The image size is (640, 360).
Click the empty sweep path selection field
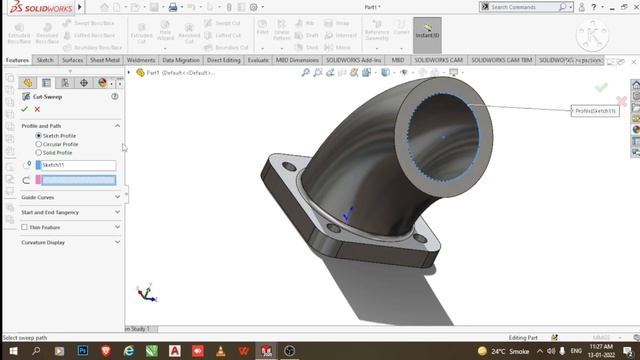click(79, 180)
